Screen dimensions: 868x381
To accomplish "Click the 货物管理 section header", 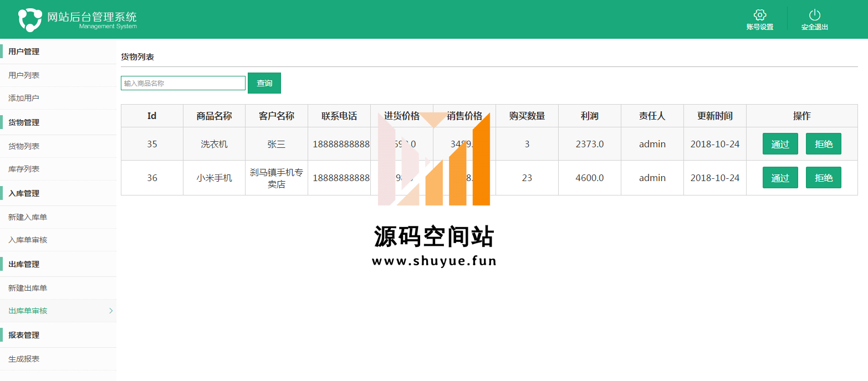I will pos(24,122).
